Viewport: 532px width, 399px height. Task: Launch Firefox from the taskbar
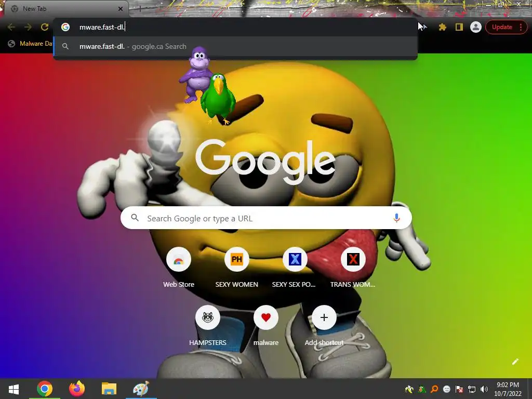pos(77,389)
